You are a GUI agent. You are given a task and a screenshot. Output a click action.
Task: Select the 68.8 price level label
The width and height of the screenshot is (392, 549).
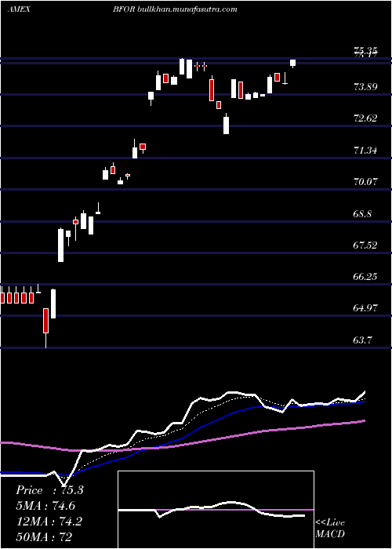pos(362,213)
